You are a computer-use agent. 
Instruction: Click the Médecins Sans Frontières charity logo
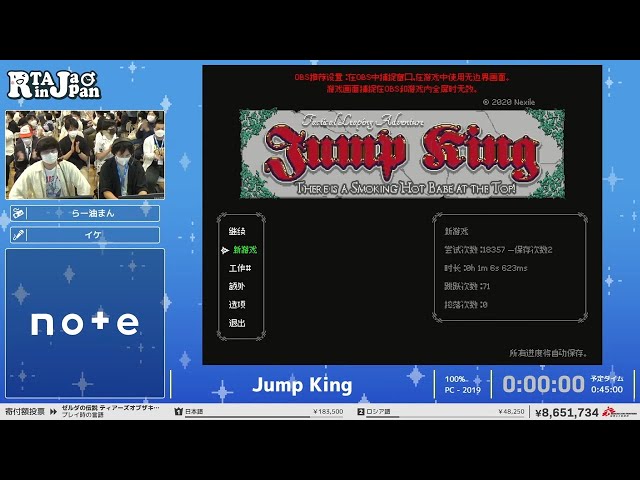pos(618,412)
